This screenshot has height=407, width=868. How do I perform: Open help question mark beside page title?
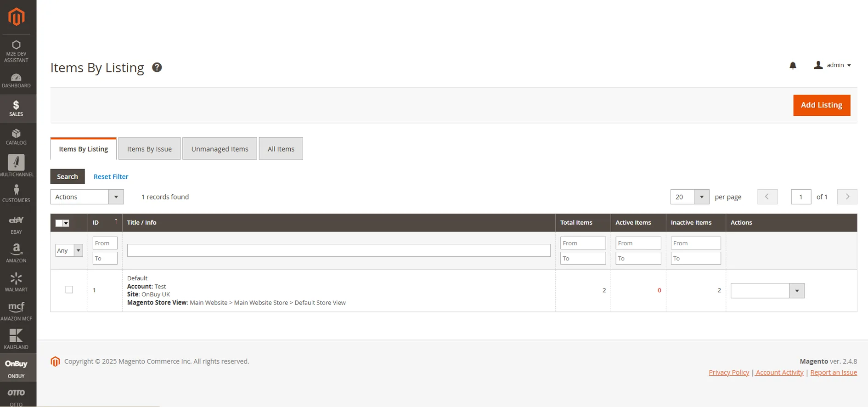point(157,68)
